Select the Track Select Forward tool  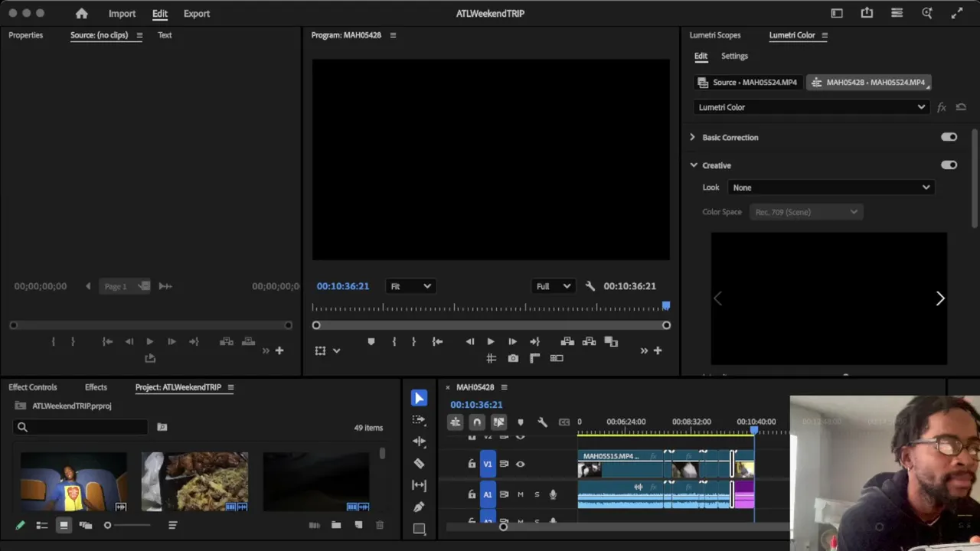[419, 419]
